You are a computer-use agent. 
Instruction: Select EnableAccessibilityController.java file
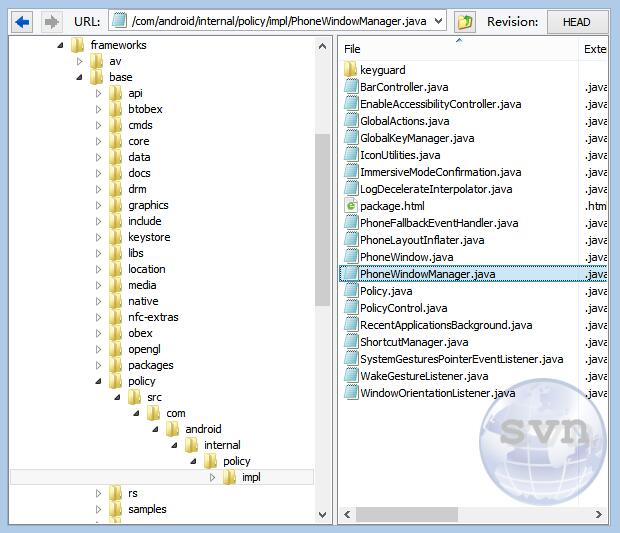[x=440, y=104]
